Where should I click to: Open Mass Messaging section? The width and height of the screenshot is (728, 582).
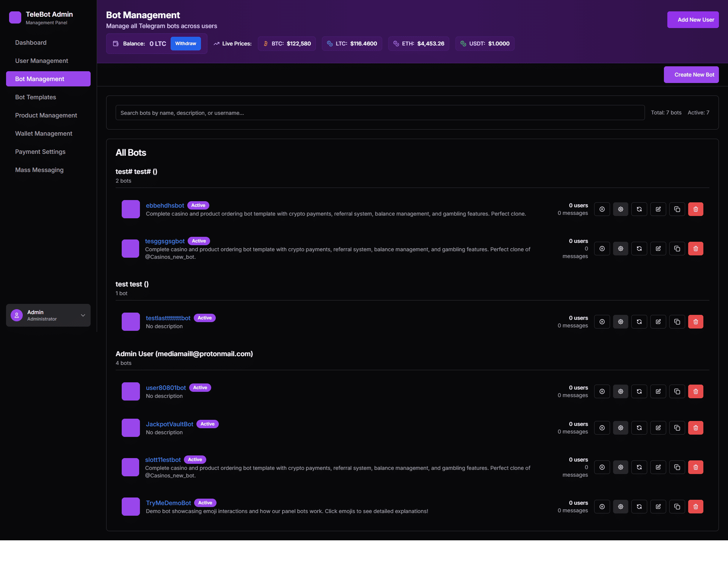tap(39, 170)
